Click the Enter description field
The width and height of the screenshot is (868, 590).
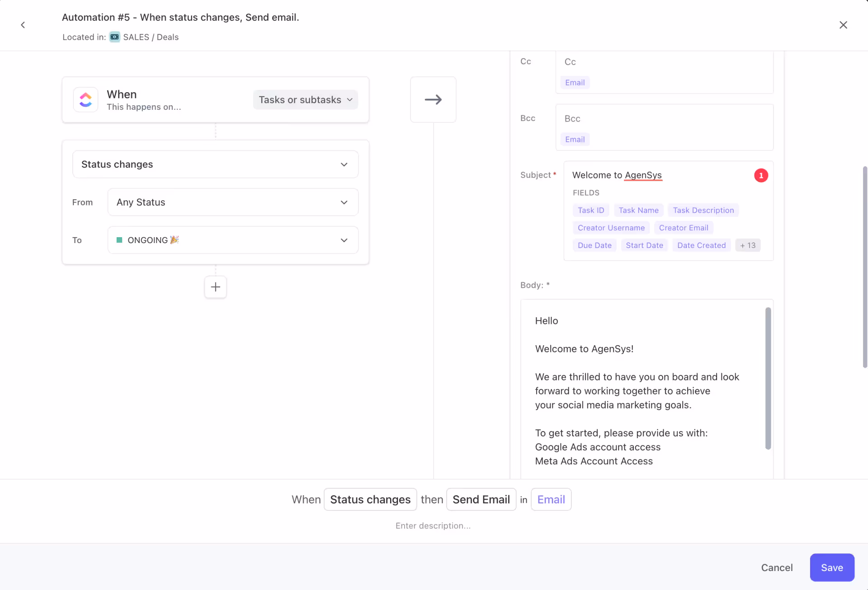tap(433, 525)
